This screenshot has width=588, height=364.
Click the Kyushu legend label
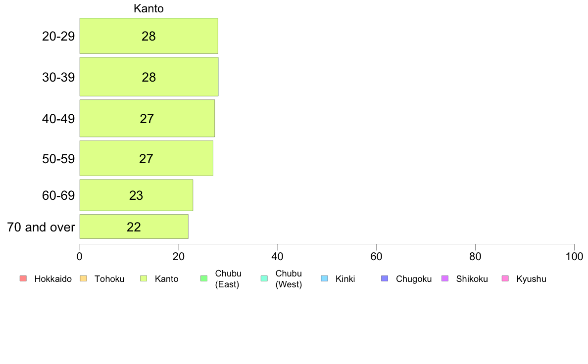tap(531, 279)
